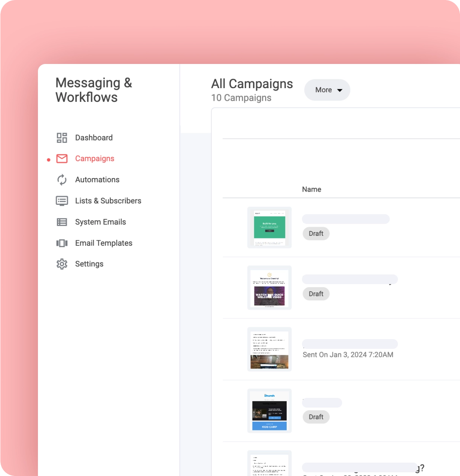Click the Kids Camp campaign preview
The width and height of the screenshot is (460, 476).
click(x=269, y=411)
